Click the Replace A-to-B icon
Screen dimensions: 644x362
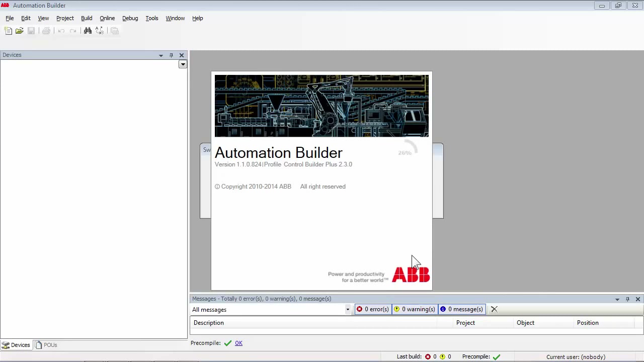[x=100, y=31]
